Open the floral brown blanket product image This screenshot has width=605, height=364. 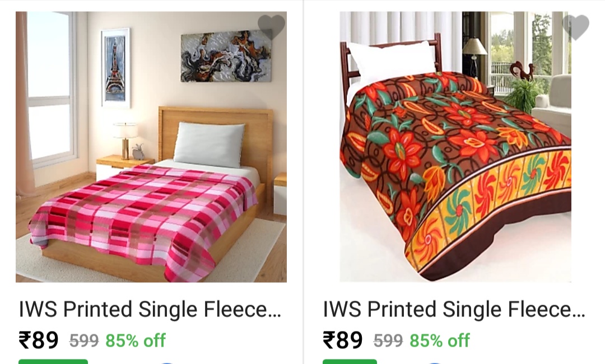coord(455,147)
